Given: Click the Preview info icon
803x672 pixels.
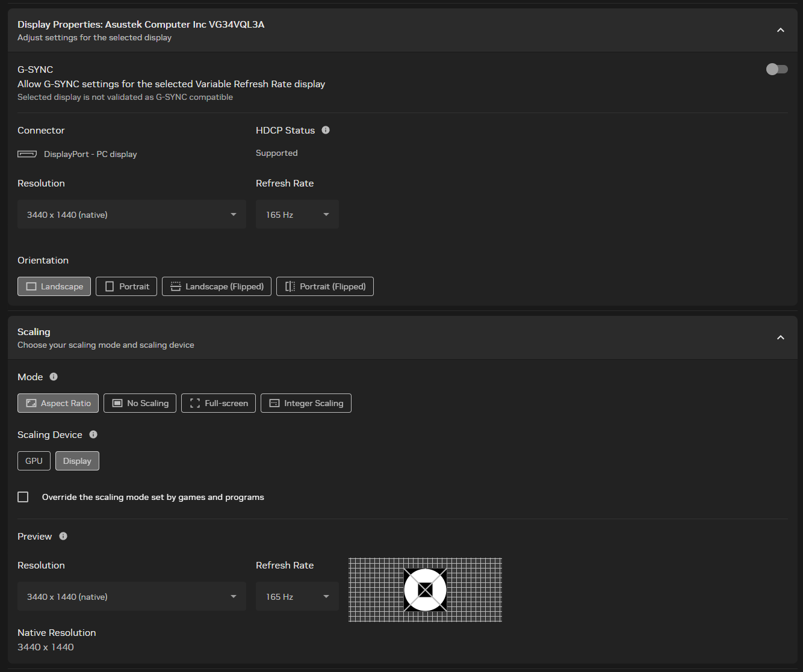Looking at the screenshot, I should click(x=63, y=536).
